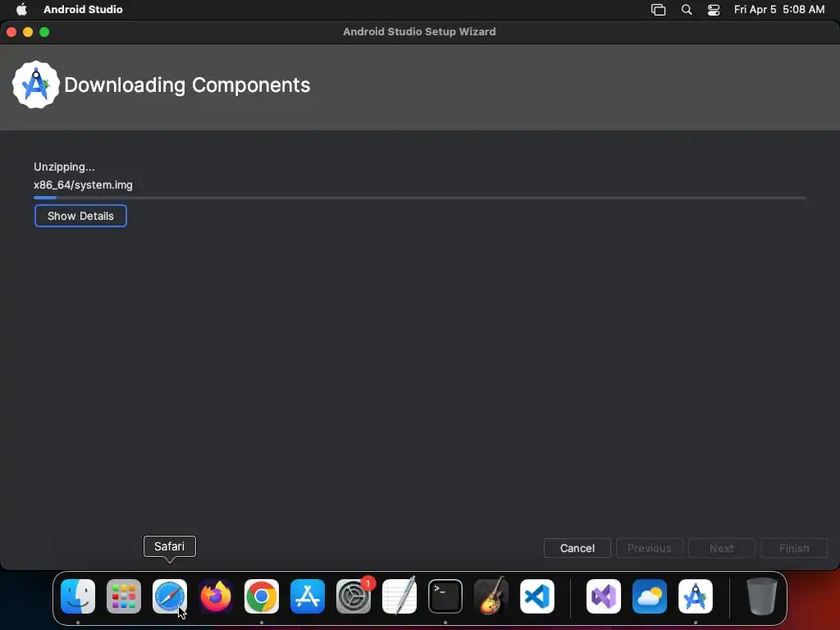The image size is (840, 630).
Task: Click the Stage Manager menu bar icon
Action: (659, 10)
